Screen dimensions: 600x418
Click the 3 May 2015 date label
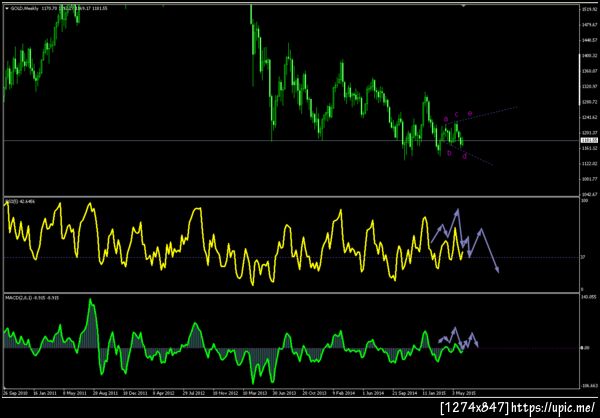(x=462, y=393)
